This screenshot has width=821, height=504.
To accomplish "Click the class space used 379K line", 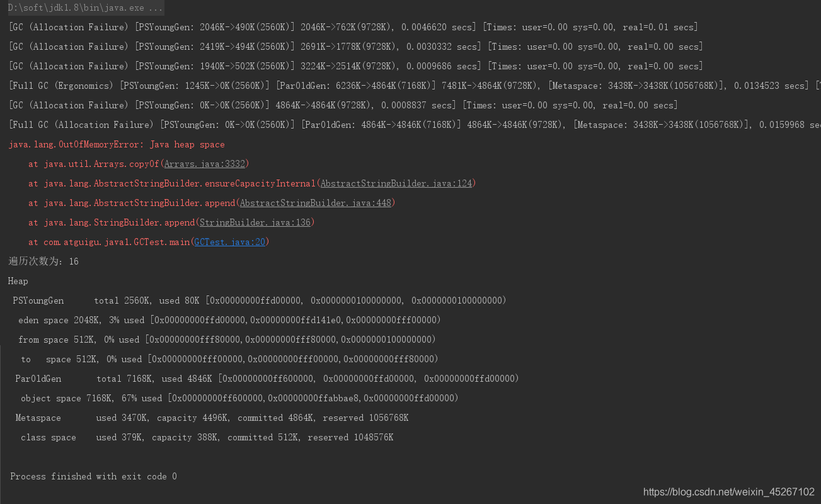I will point(207,437).
